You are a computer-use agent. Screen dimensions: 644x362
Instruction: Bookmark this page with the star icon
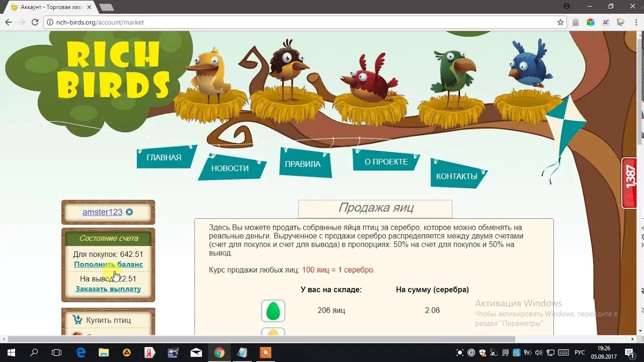point(560,22)
